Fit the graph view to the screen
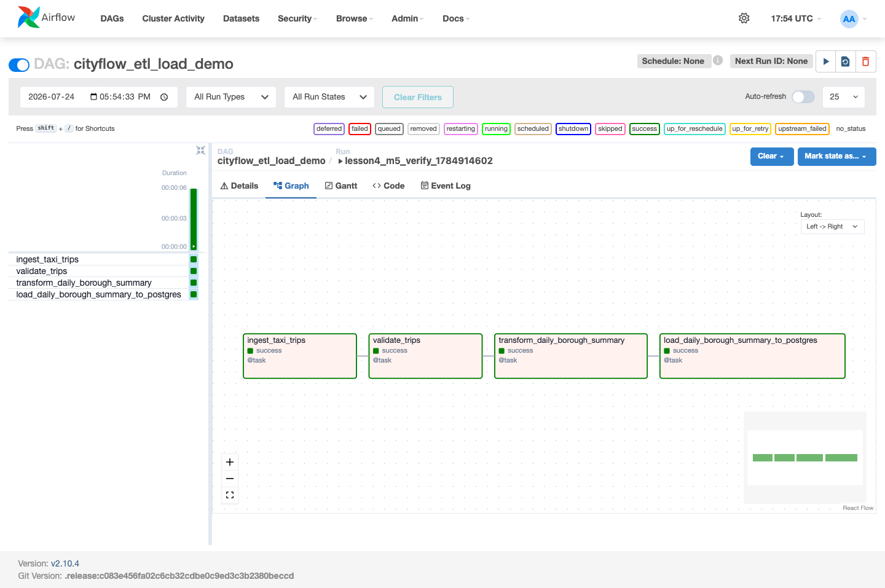885x588 pixels. point(230,495)
